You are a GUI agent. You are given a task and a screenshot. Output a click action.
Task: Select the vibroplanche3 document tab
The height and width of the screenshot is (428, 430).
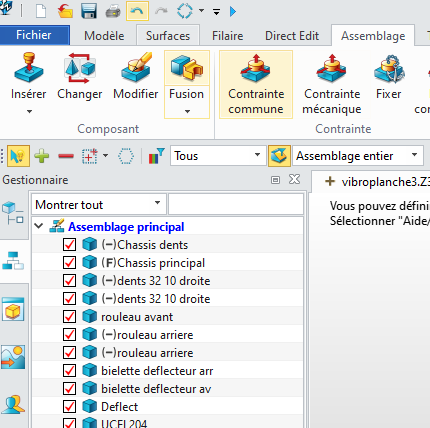coord(385,182)
